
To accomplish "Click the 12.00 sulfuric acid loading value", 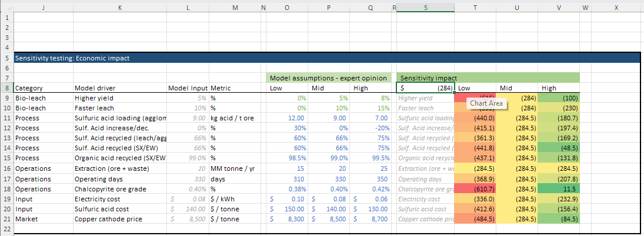I will pos(286,118).
